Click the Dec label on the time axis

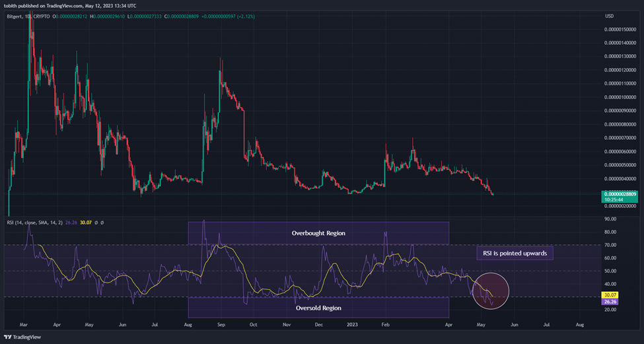(x=319, y=325)
